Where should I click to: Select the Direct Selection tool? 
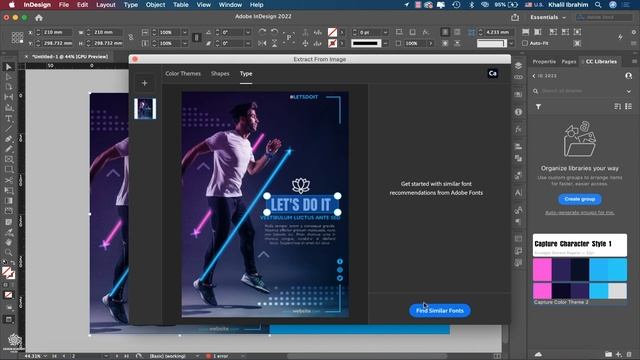[x=9, y=77]
